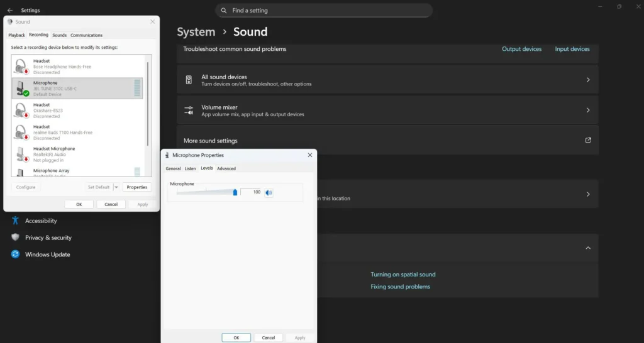Click the Privacy & security shield icon

point(15,237)
